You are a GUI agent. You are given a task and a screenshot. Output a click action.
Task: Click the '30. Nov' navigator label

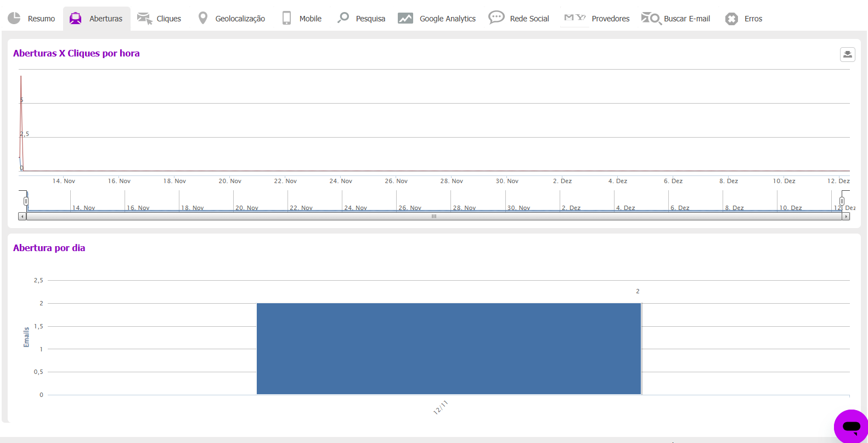pos(518,208)
